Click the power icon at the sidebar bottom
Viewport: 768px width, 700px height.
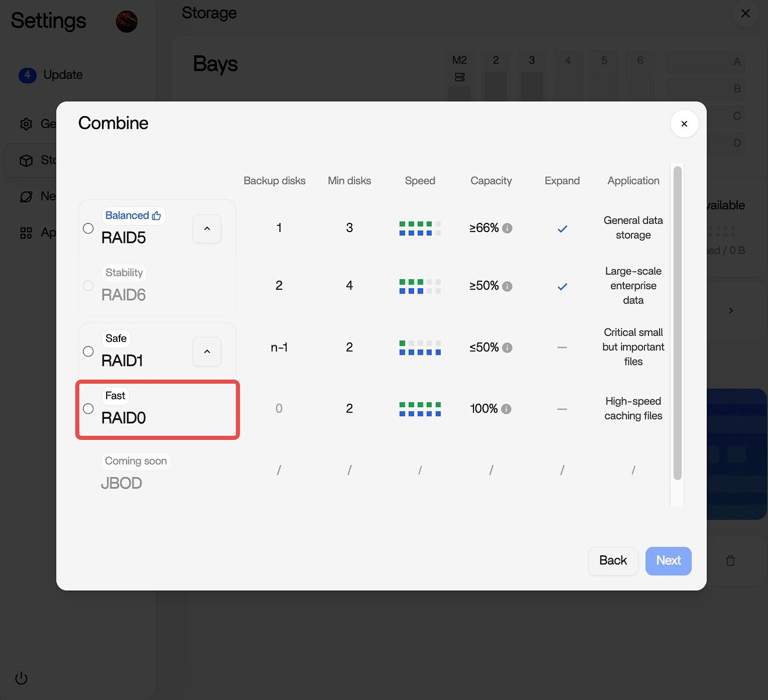[21, 678]
